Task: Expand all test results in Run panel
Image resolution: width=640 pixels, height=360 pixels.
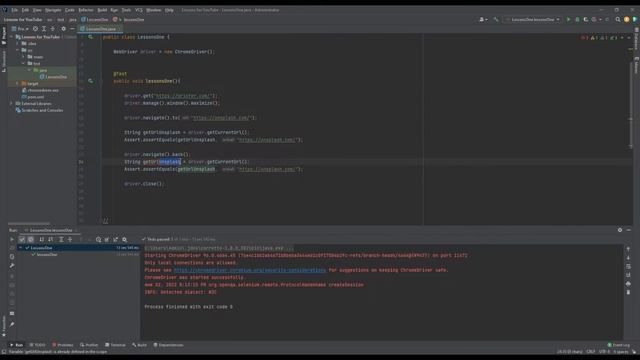Action: click(x=61, y=240)
